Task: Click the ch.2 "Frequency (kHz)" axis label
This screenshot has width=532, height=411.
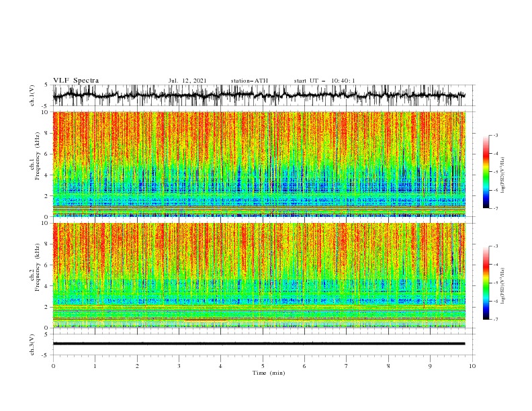Action: (x=38, y=267)
